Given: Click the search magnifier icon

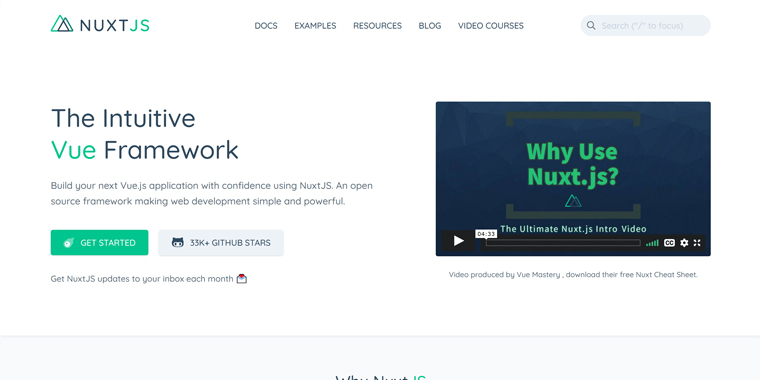Looking at the screenshot, I should pos(591,25).
